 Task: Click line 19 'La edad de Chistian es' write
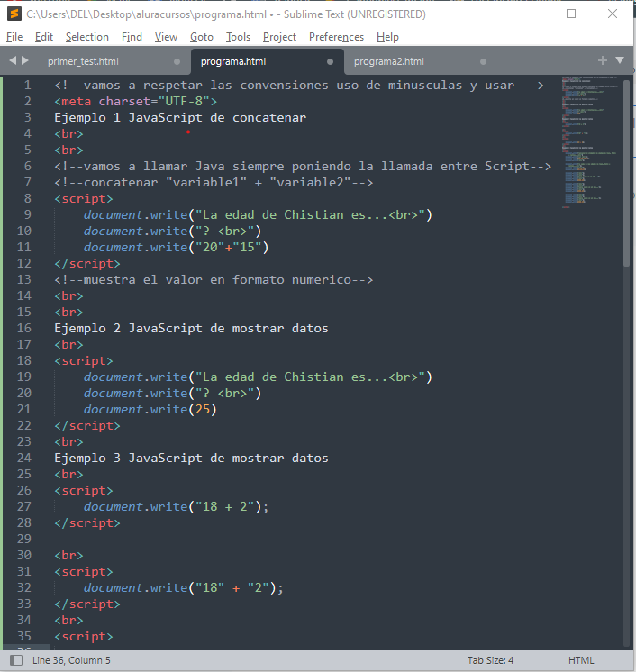click(x=258, y=377)
